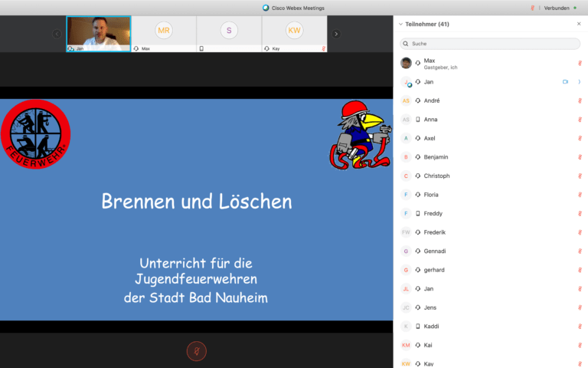Click Max's host profile avatar
Image resolution: width=588 pixels, height=368 pixels.
pyautogui.click(x=406, y=63)
